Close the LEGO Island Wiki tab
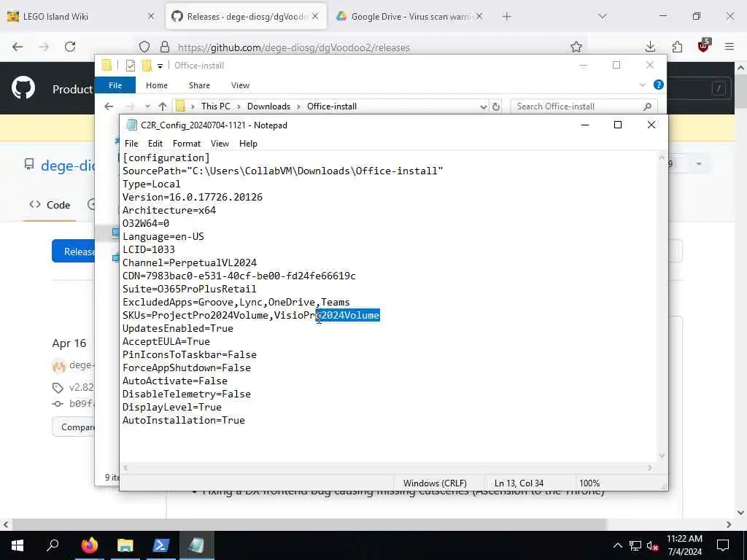 [150, 17]
